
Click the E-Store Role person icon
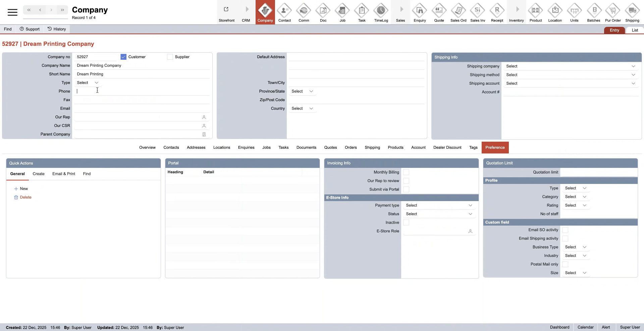470,231
